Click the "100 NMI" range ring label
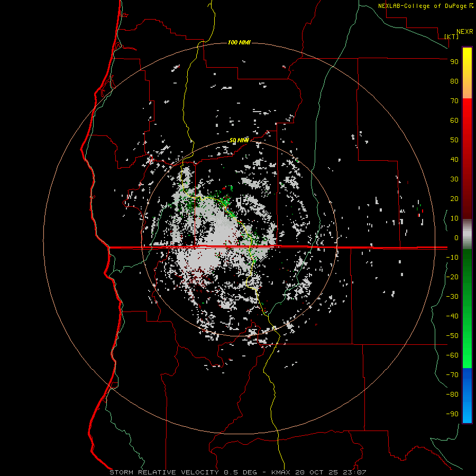The height and width of the screenshot is (476, 476). click(239, 42)
